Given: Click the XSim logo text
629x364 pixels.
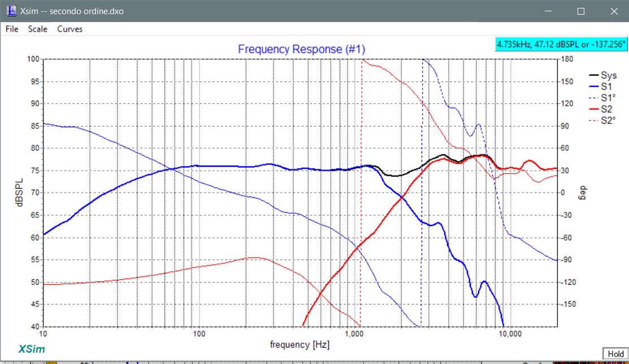Looking at the screenshot, I should 32,349.
